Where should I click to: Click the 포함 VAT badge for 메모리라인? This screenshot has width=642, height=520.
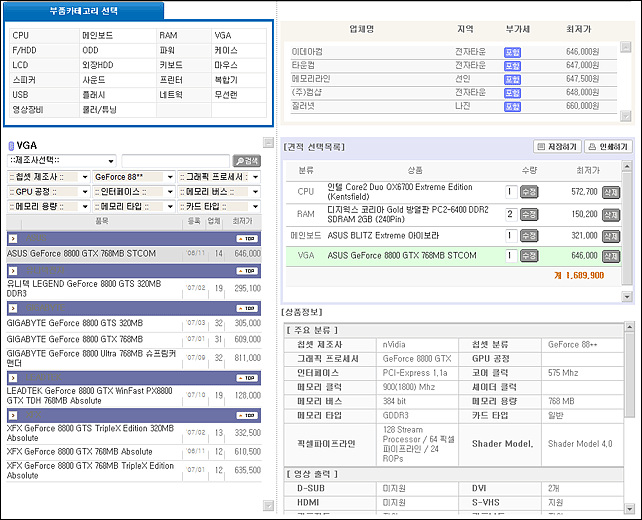click(x=512, y=79)
